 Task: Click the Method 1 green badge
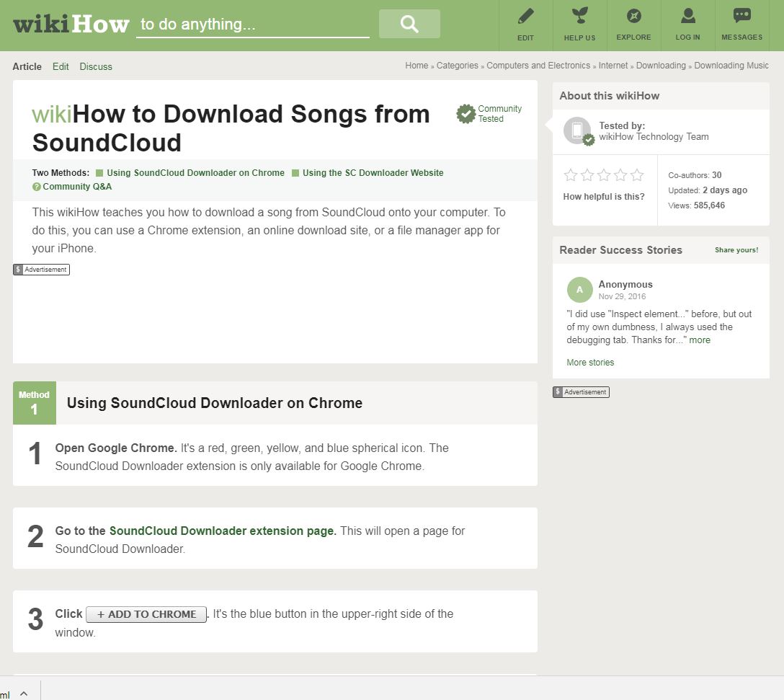[34, 403]
